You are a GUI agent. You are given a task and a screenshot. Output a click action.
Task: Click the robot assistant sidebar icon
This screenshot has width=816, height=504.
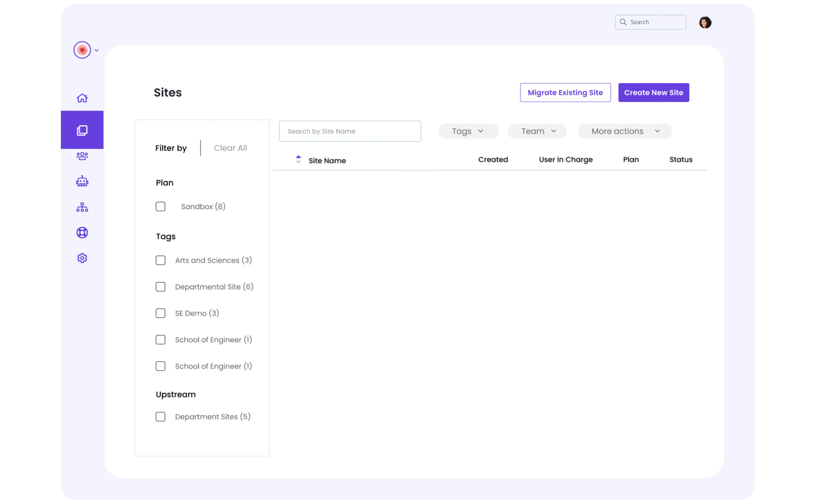click(82, 181)
